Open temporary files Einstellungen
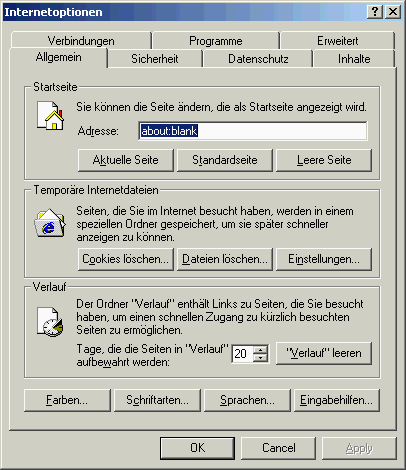406x470 pixels. 324,259
